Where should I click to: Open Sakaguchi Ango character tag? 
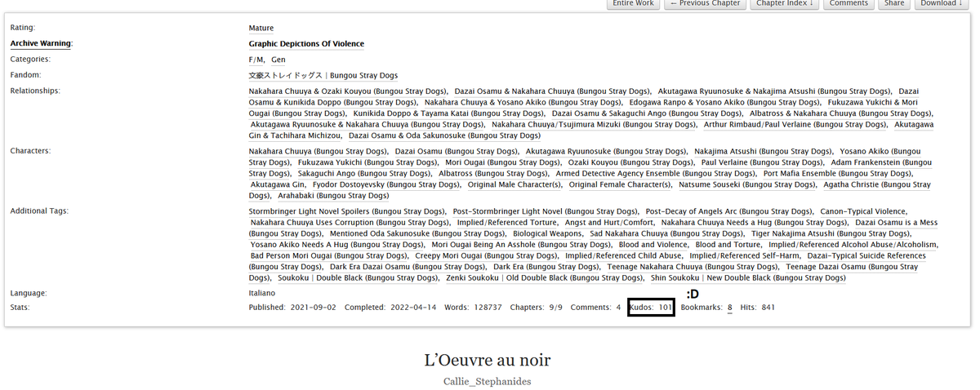[364, 174]
